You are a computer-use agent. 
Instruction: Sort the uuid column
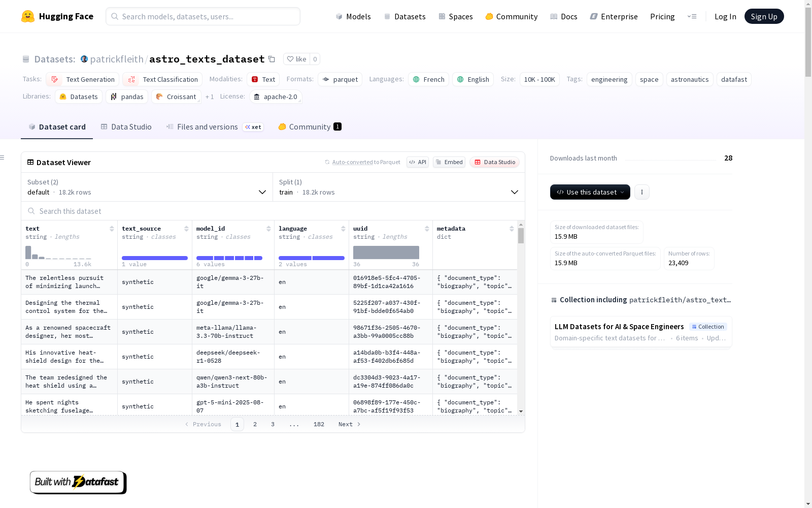coord(427,229)
